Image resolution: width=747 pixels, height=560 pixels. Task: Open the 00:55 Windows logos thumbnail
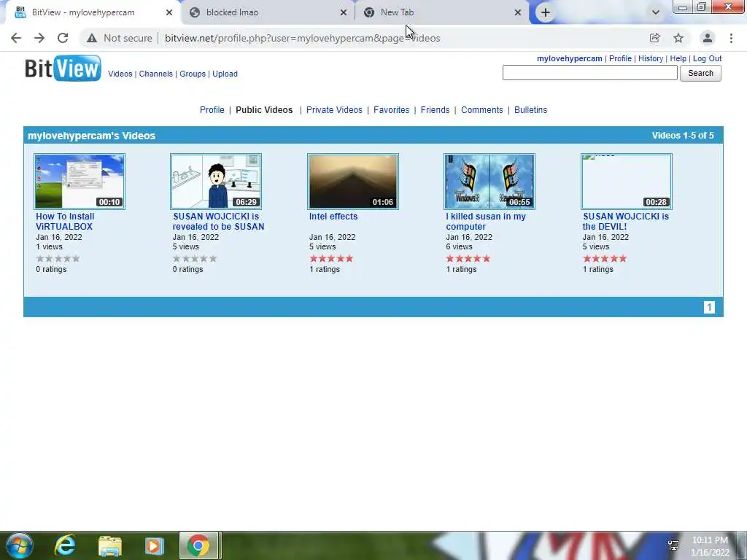[489, 182]
